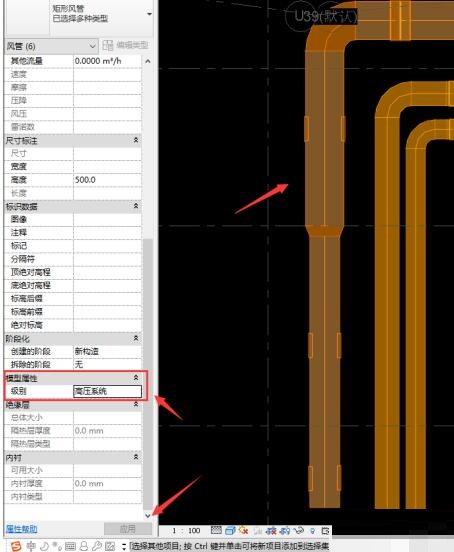Screen dimensions: 454x552
Task: Click the properties panel scroll down arrow
Action: (148, 516)
